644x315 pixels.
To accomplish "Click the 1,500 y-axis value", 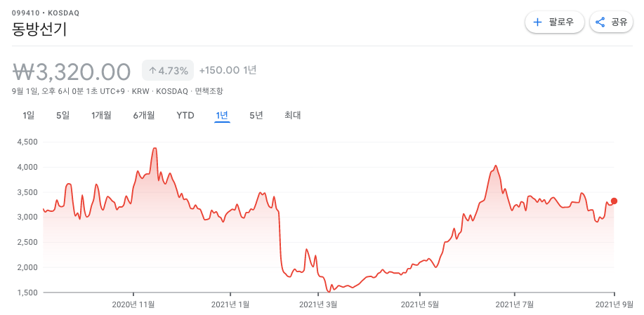I will tap(27, 293).
